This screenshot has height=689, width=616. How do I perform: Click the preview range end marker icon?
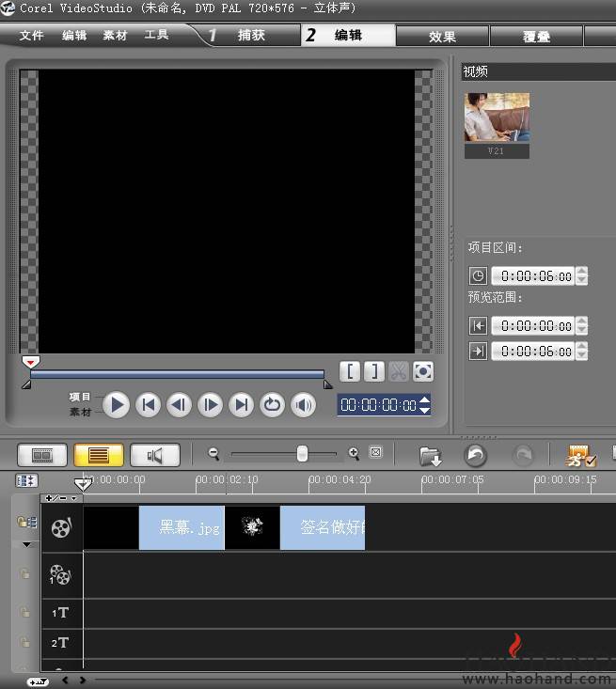coord(478,352)
